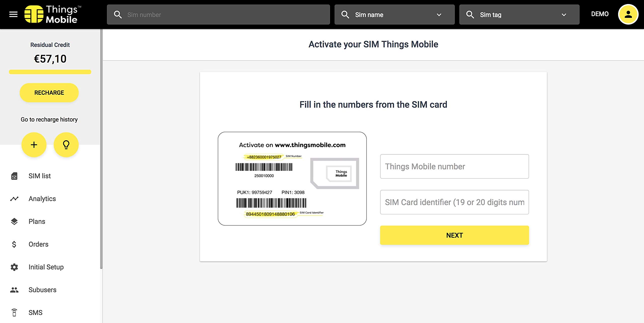Click the residual credit yellow progress bar
This screenshot has height=323, width=644.
pyautogui.click(x=50, y=72)
